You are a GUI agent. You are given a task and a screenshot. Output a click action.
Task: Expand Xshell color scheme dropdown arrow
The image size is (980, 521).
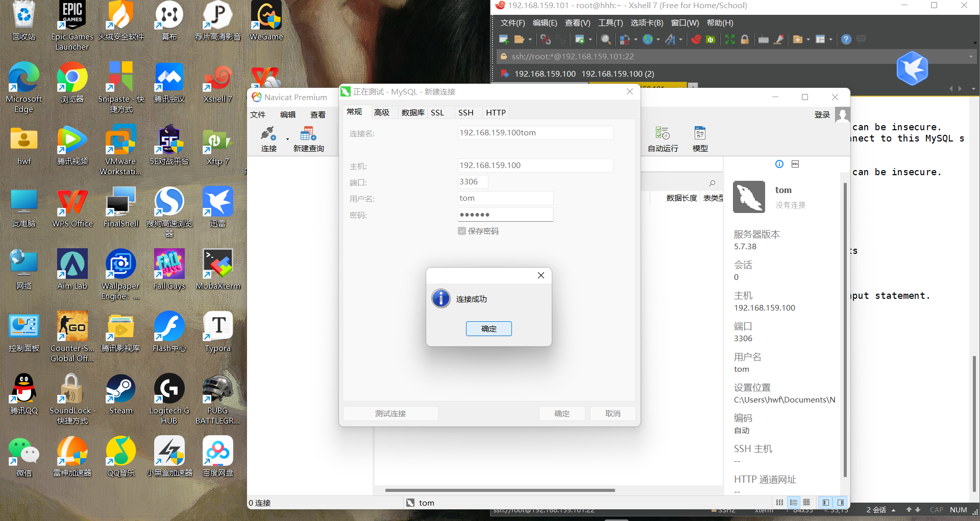tap(635, 39)
